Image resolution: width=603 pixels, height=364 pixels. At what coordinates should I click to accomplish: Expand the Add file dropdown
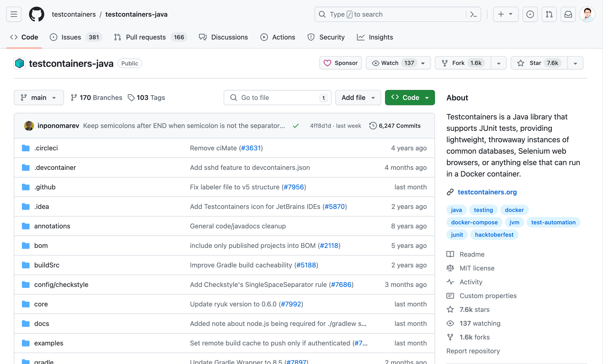[x=358, y=98]
